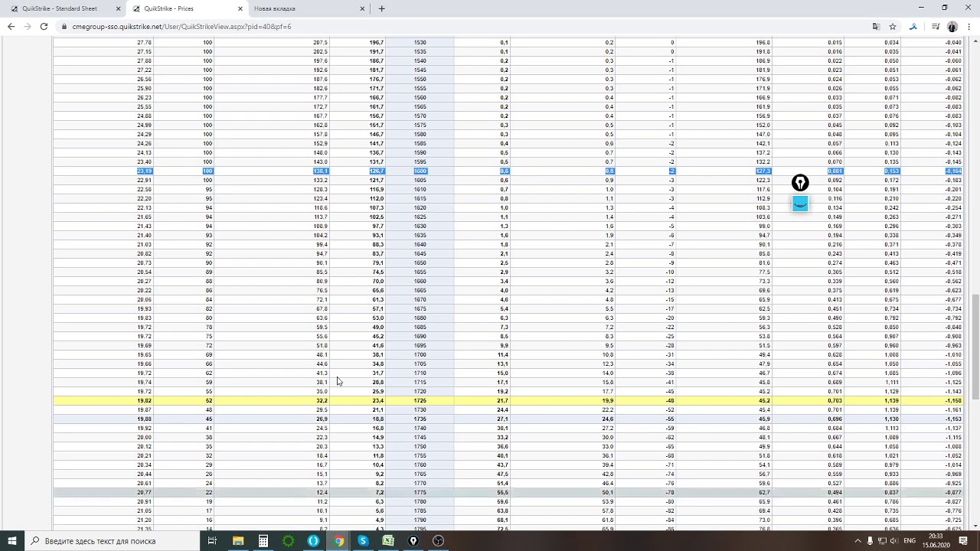The image size is (980, 551).
Task: Click value -1.158 in the yellow row
Action: (953, 400)
